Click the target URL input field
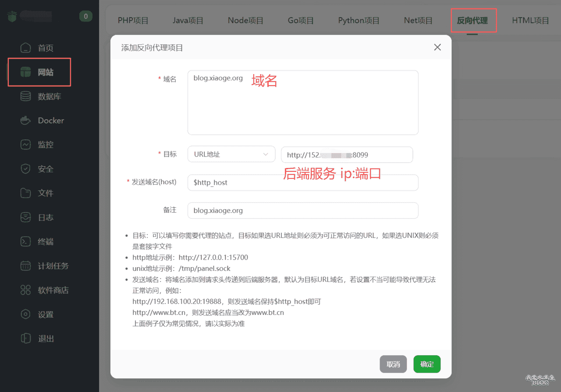Image resolution: width=561 pixels, height=392 pixels. [346, 154]
